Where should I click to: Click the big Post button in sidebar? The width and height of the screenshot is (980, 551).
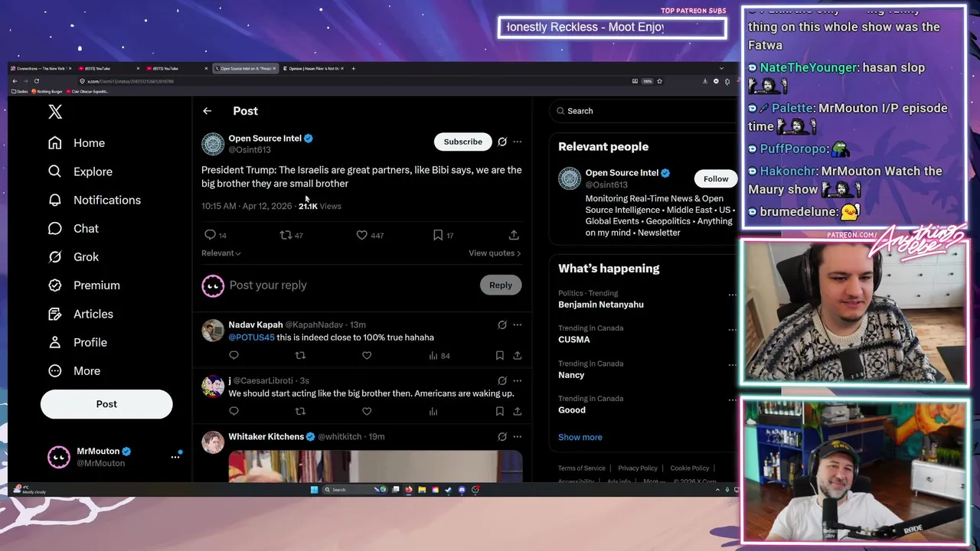pyautogui.click(x=106, y=404)
